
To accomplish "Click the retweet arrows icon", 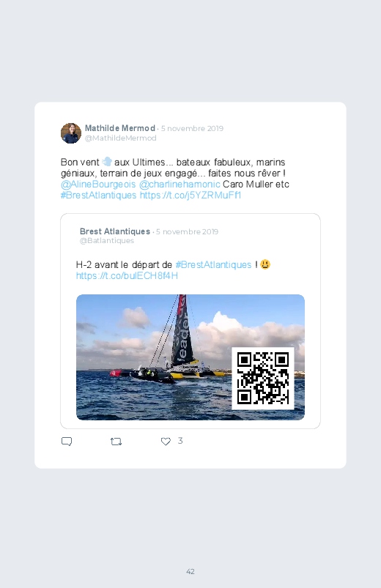I will [x=116, y=442].
